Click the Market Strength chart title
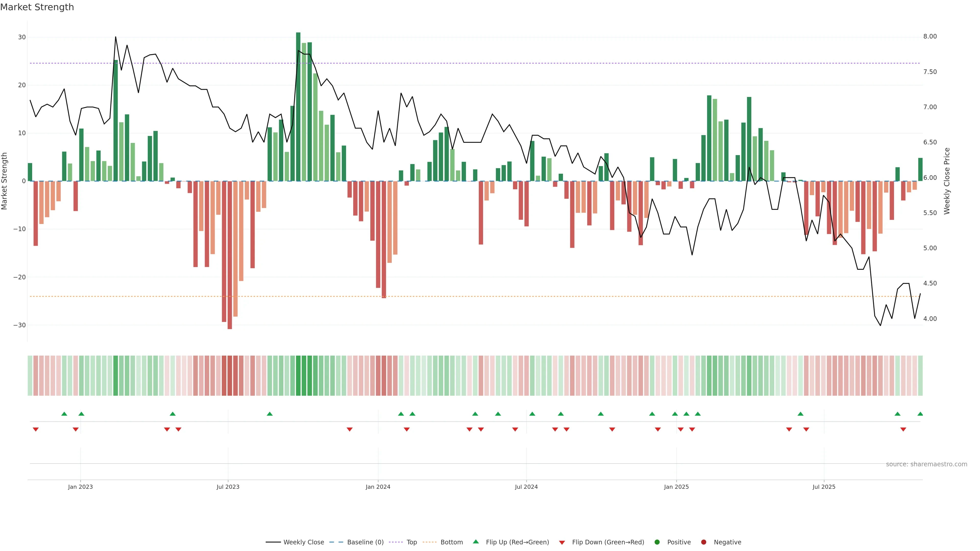This screenshot has width=980, height=551. point(37,7)
